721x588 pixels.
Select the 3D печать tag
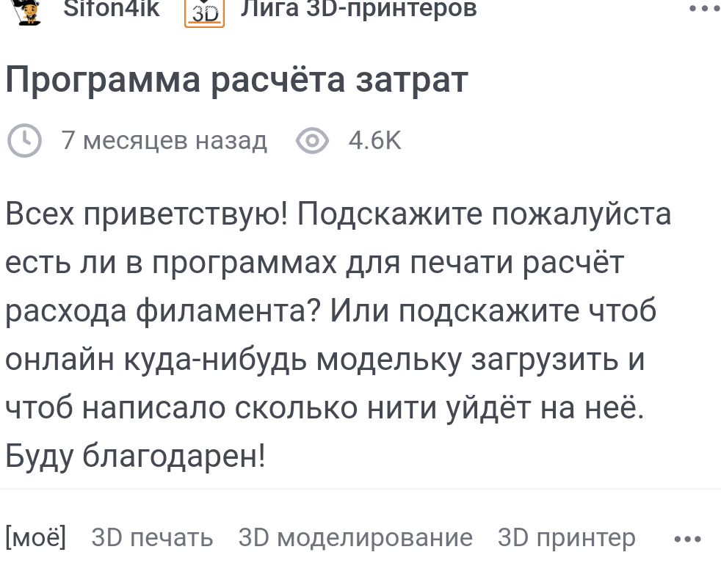coord(152,538)
